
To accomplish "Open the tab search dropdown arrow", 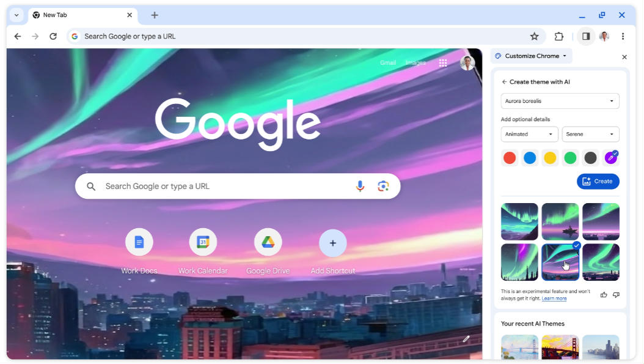I will click(16, 15).
